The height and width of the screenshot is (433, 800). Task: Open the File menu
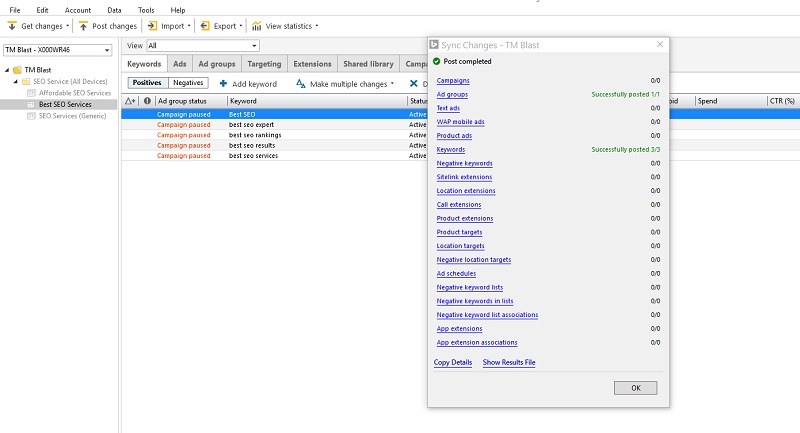point(15,10)
